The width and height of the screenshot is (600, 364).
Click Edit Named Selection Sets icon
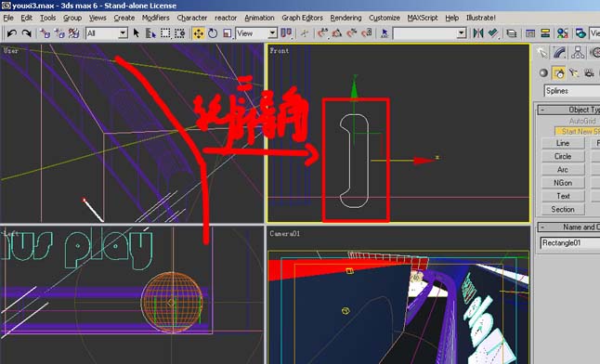click(385, 33)
